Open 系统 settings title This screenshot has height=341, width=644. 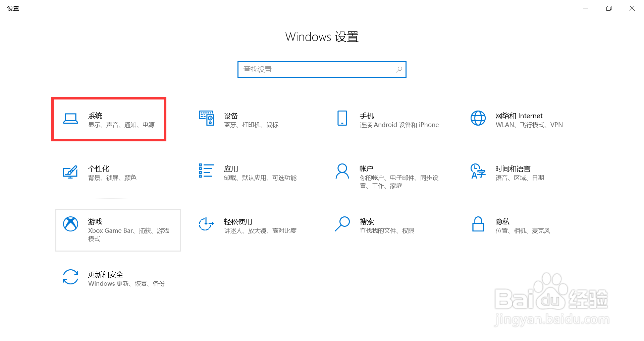coord(95,116)
